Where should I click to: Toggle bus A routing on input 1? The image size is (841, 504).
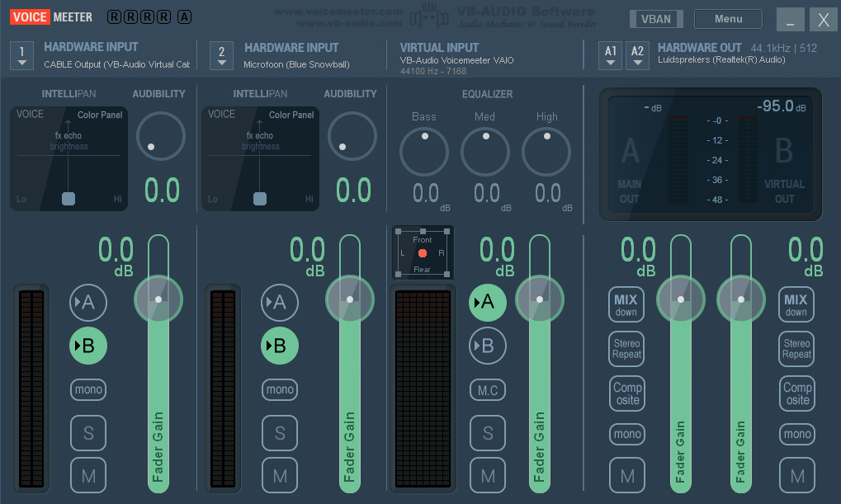(88, 303)
